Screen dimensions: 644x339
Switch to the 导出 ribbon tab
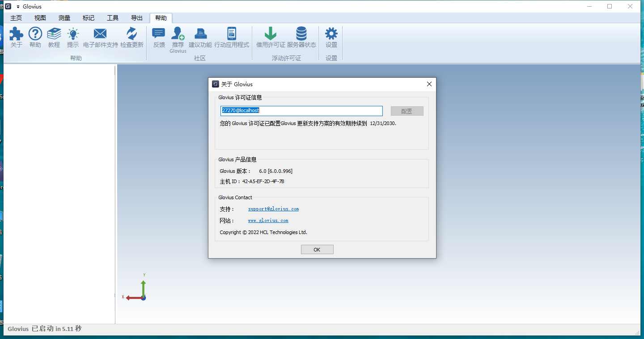click(x=137, y=18)
